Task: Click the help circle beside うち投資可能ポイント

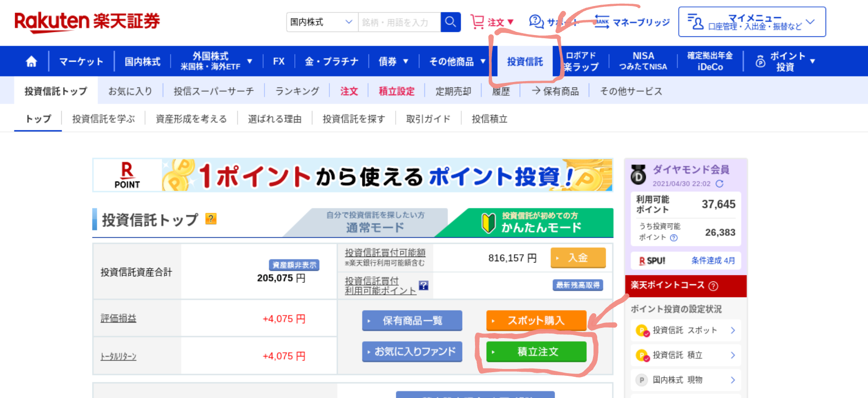Action: 674,238
